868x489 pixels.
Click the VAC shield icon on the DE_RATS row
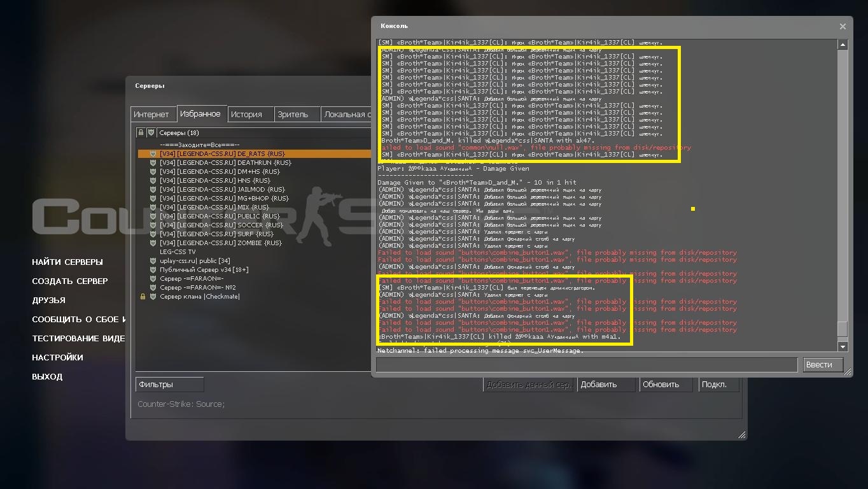(153, 153)
